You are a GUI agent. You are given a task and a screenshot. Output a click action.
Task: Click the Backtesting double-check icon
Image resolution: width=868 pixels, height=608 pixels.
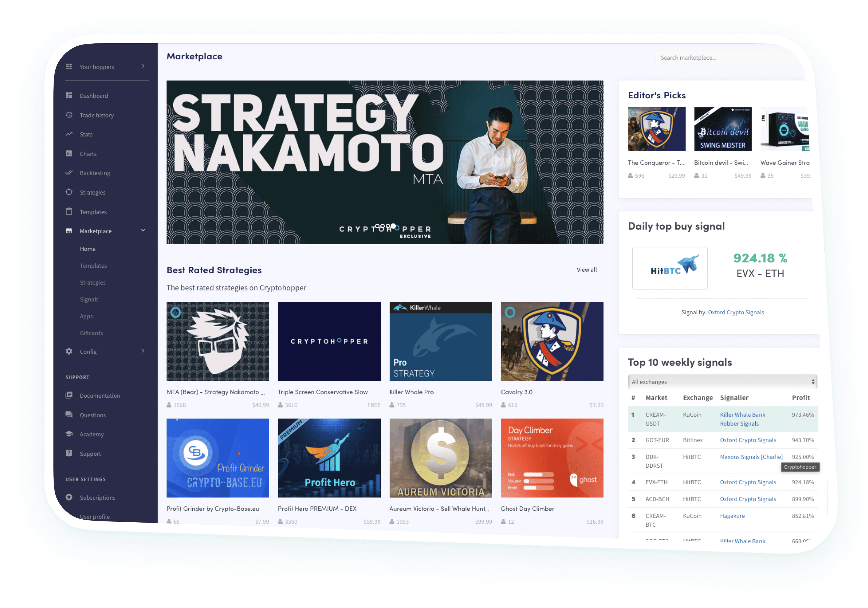(x=69, y=173)
